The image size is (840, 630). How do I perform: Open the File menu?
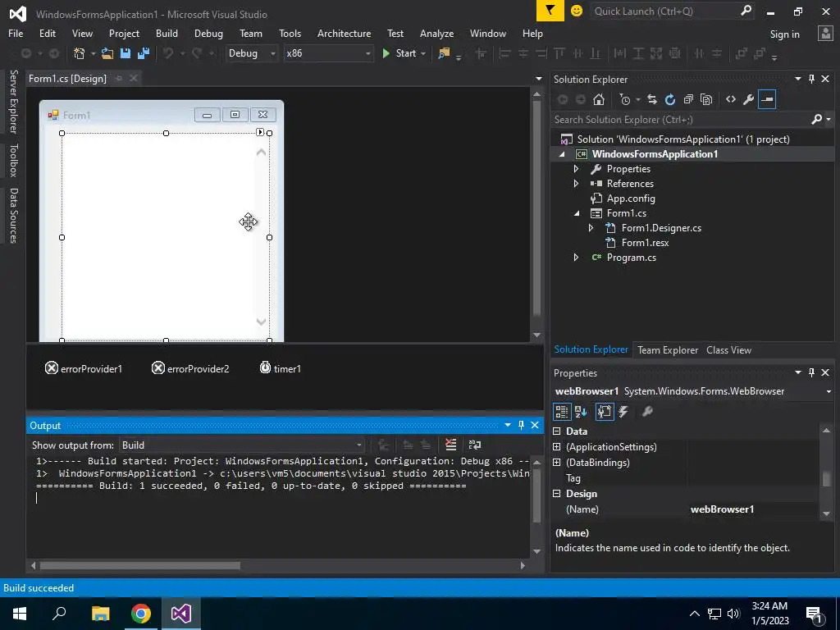[16, 33]
